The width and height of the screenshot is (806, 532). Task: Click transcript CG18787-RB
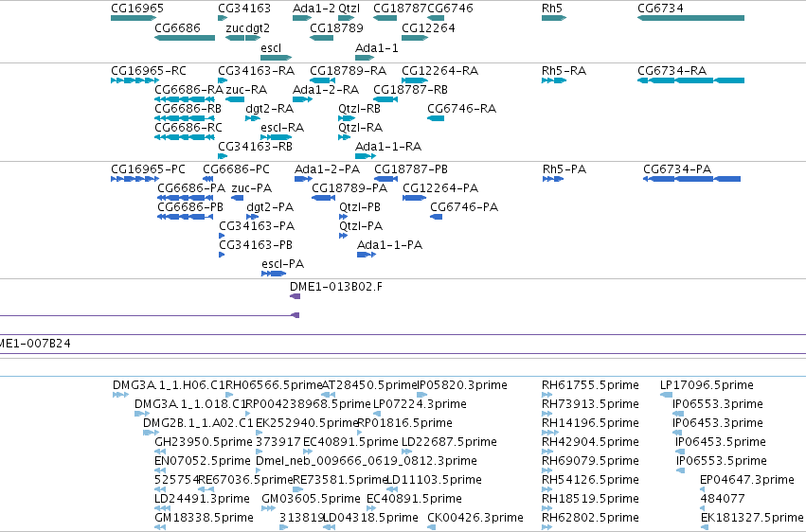coord(385,99)
